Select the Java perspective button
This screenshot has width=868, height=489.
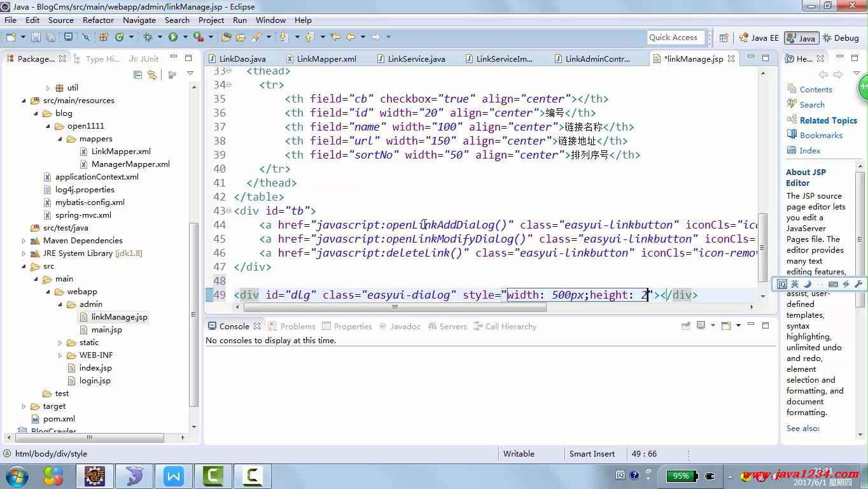click(x=801, y=38)
